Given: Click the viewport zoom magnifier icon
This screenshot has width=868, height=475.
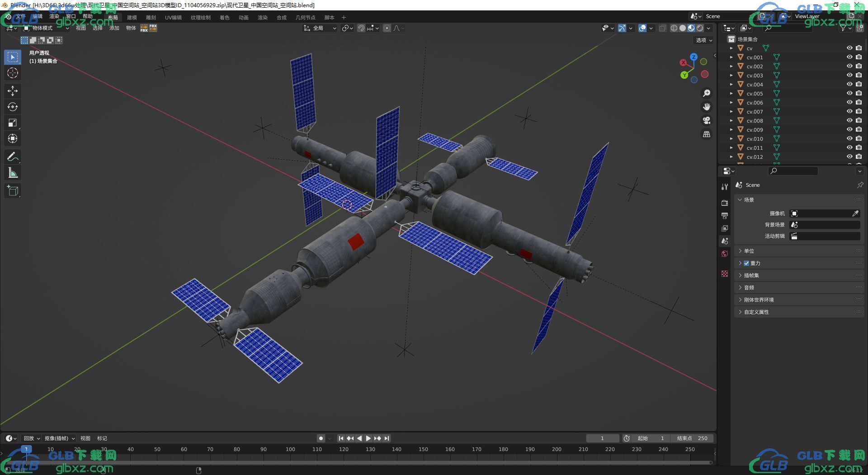Looking at the screenshot, I should (707, 93).
